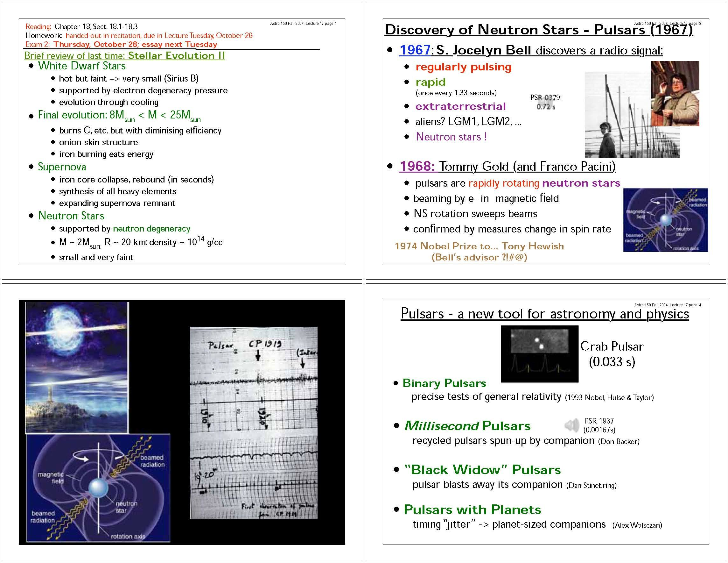Click the 'Millisecond Pulsars' bullet heading
This screenshot has width=728, height=563.
pos(467,425)
